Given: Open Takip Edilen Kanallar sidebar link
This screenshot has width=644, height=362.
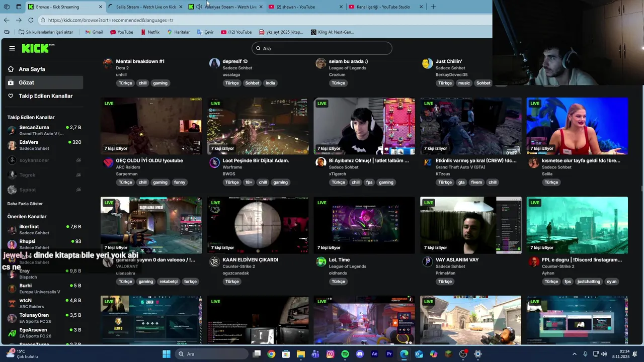Looking at the screenshot, I should point(45,96).
